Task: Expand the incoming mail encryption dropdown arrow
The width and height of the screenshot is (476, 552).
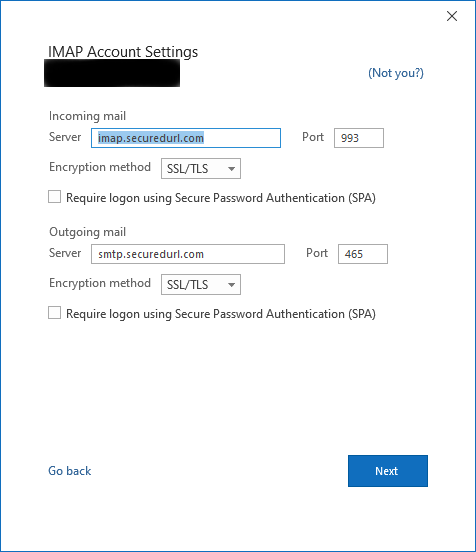Action: coord(231,169)
